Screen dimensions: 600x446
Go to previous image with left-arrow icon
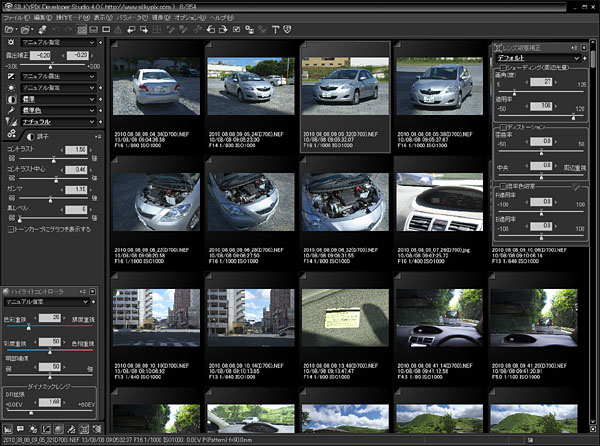point(131,29)
